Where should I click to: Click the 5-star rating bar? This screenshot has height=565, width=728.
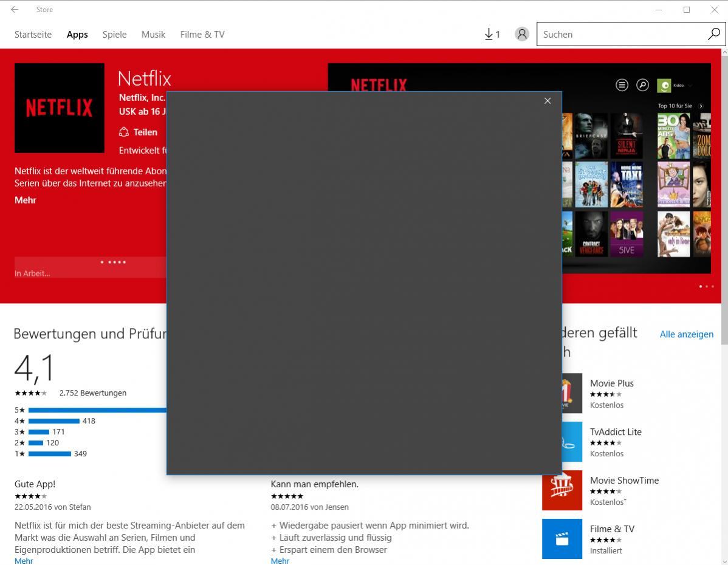[x=97, y=410]
